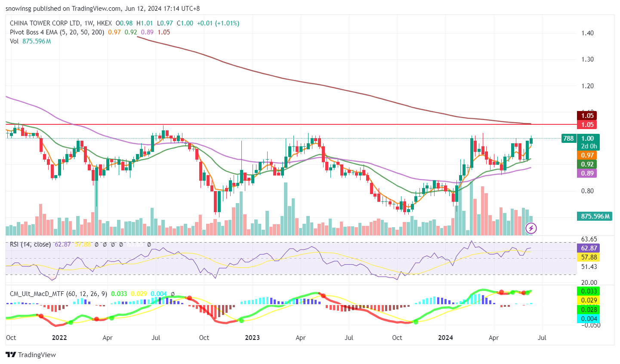
Task: Click purple 62.87 value in RSI legend
Action: [63, 244]
